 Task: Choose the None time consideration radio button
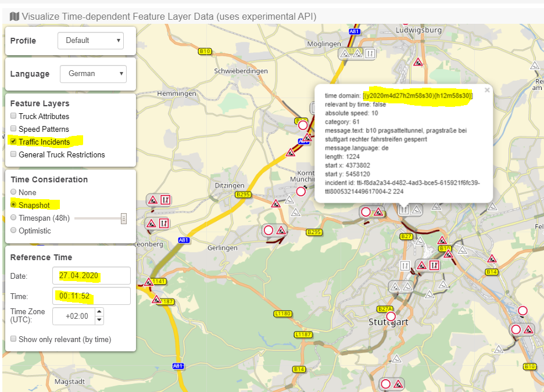coord(14,192)
